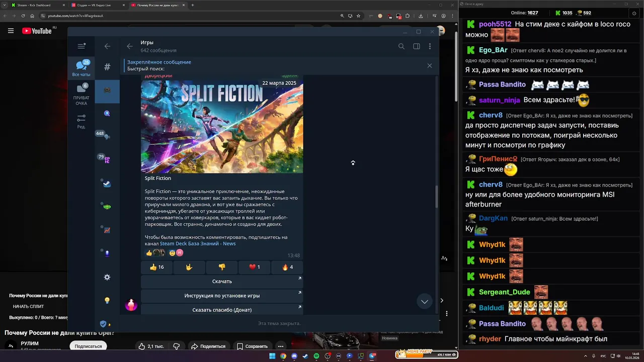
Task: Open YouTube more actions ellipsis
Action: (x=281, y=346)
